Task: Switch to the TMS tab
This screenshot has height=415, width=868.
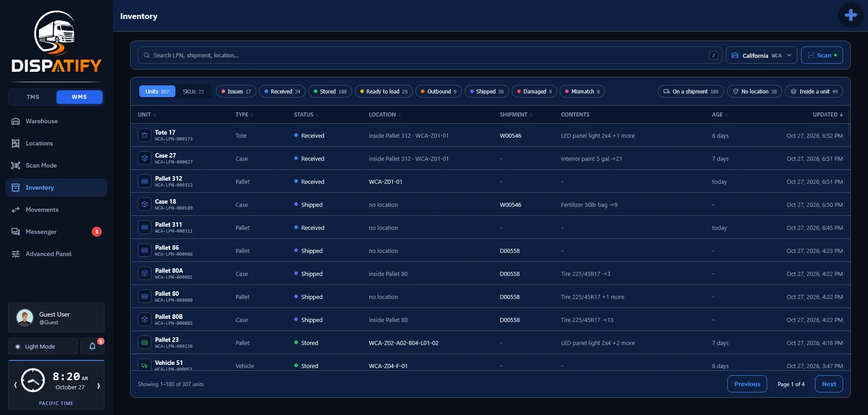Action: point(33,97)
